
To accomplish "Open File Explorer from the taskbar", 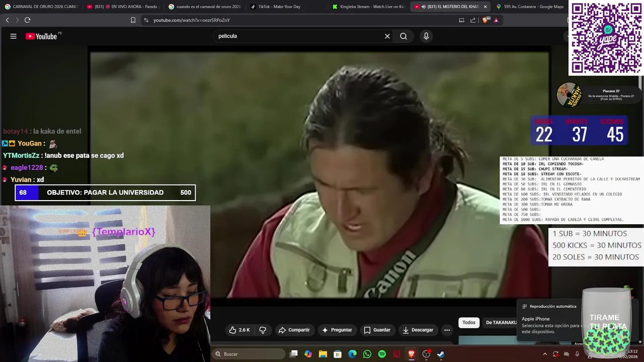I will (x=323, y=354).
